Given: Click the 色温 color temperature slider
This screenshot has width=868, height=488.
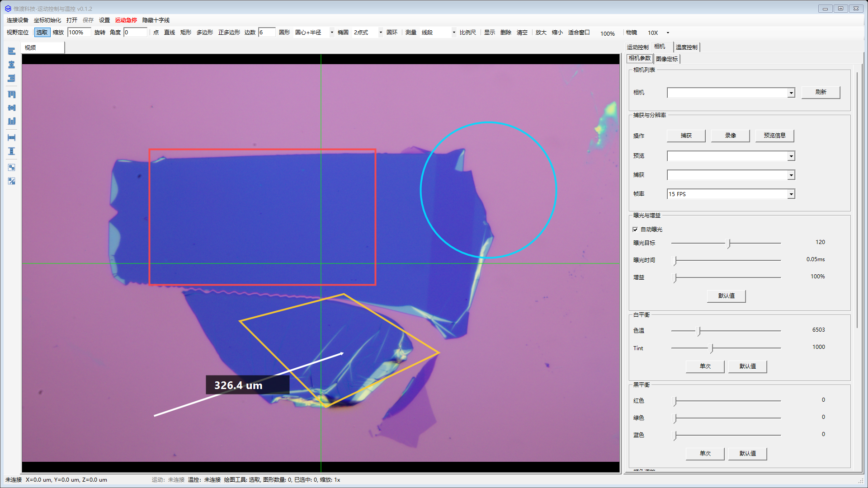Looking at the screenshot, I should 726,331.
